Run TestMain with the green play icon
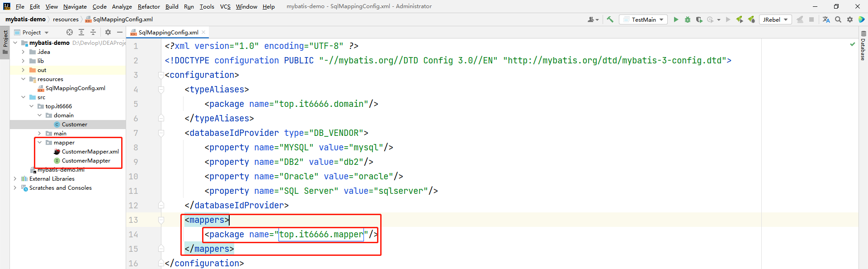Viewport: 868px width, 269px height. (676, 19)
